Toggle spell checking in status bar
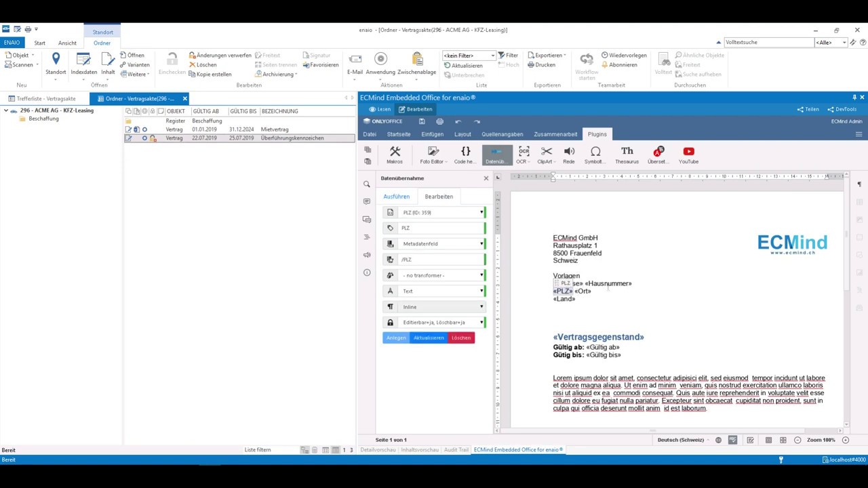This screenshot has width=868, height=488. (x=733, y=440)
